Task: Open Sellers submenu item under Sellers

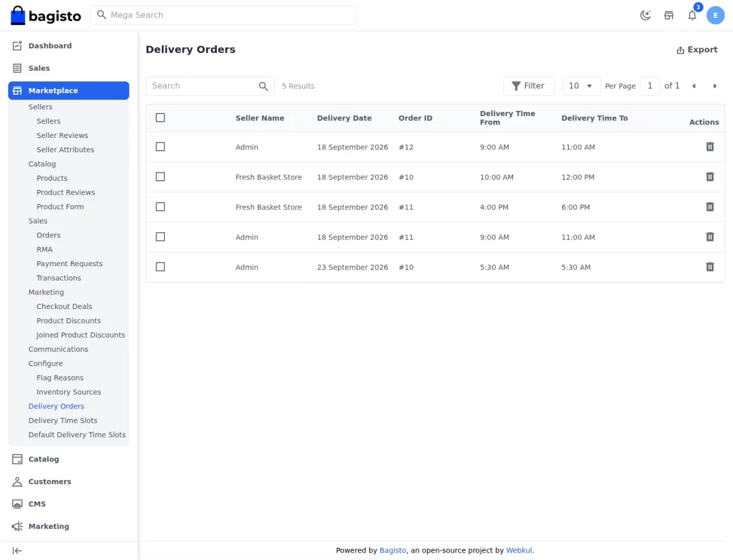Action: (x=48, y=121)
